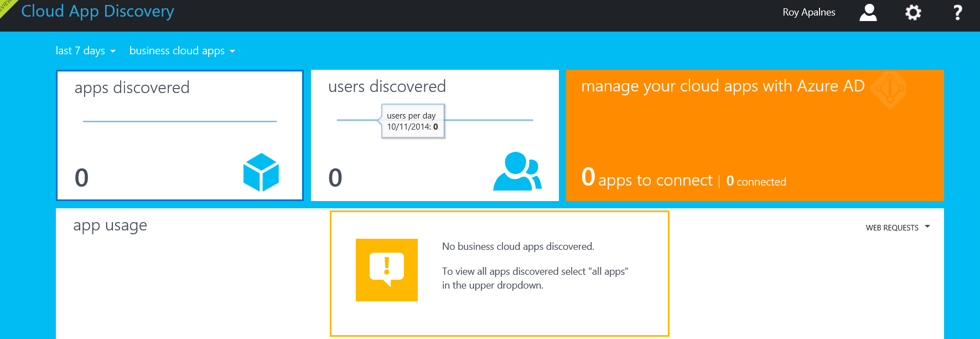Click the No business cloud apps discovered message
The height and width of the screenshot is (339, 980).
pyautogui.click(x=518, y=247)
